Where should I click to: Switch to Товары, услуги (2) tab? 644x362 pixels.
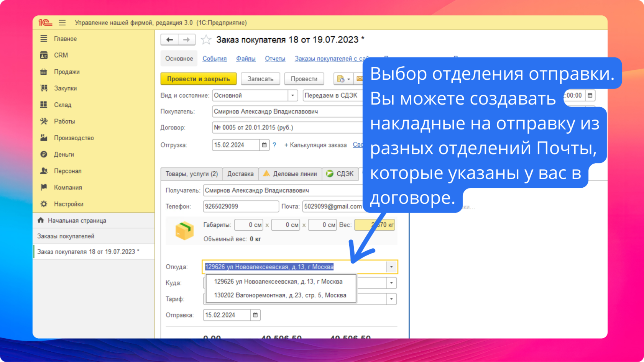(x=192, y=174)
